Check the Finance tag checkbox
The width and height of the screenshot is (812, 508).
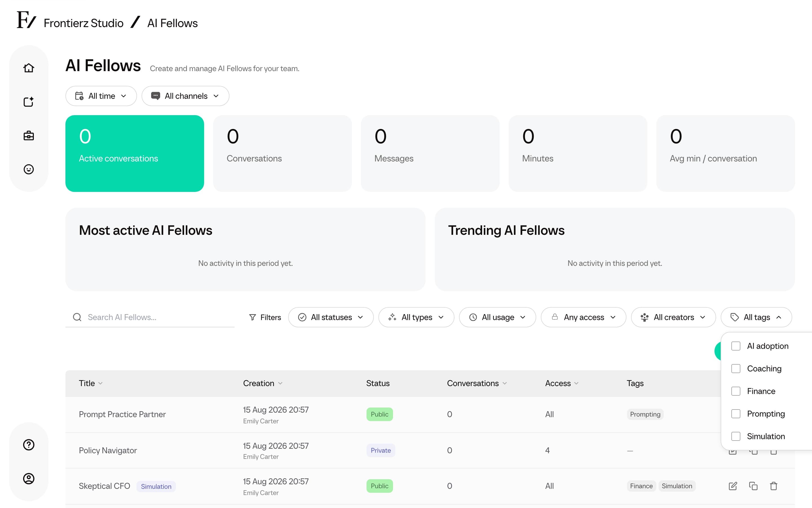[x=736, y=391]
